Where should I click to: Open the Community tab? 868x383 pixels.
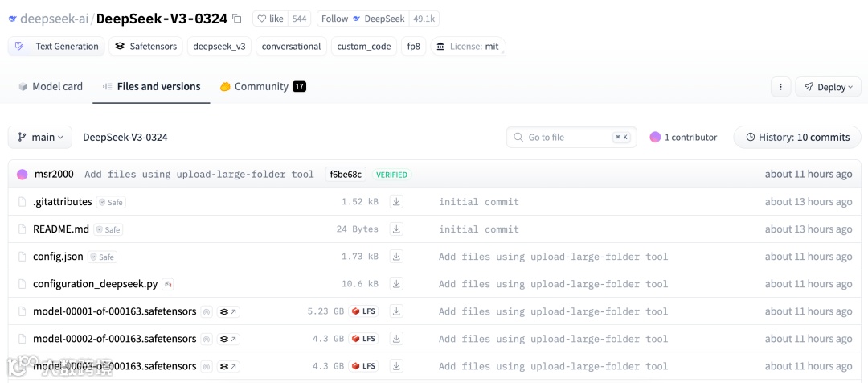click(263, 86)
